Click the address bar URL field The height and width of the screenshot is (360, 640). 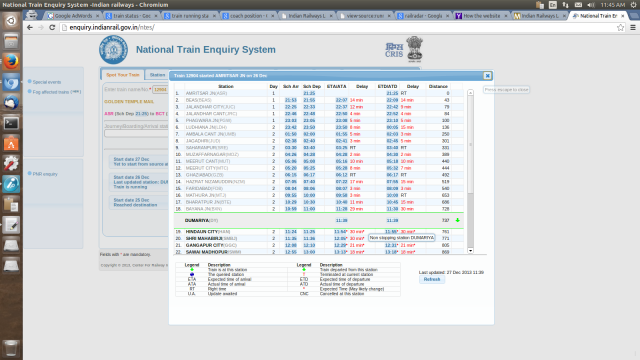(x=339, y=27)
